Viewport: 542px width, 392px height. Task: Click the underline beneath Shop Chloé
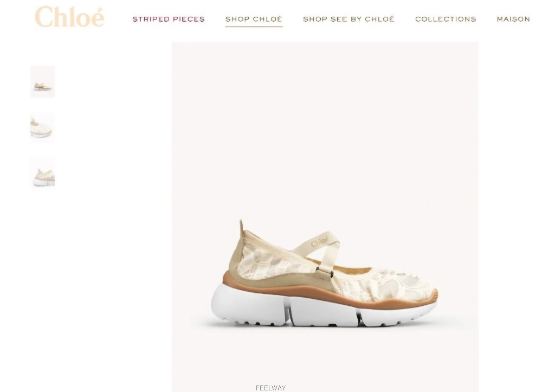[x=254, y=26]
